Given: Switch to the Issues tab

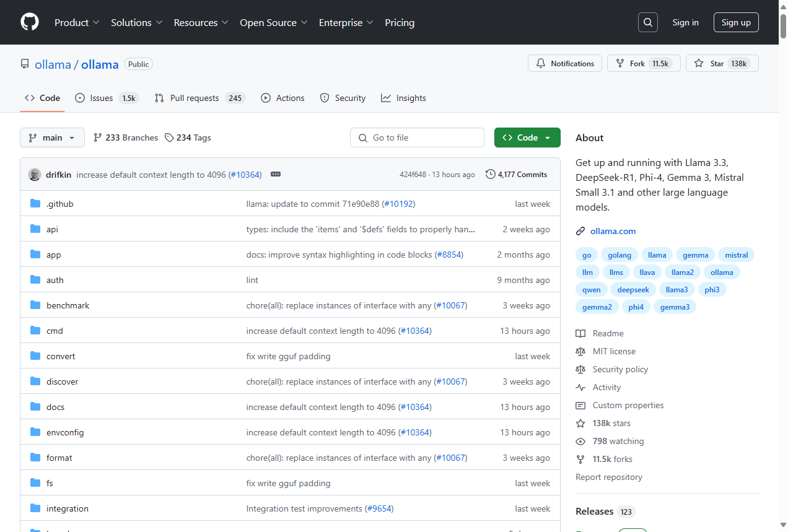Looking at the screenshot, I should (x=106, y=98).
